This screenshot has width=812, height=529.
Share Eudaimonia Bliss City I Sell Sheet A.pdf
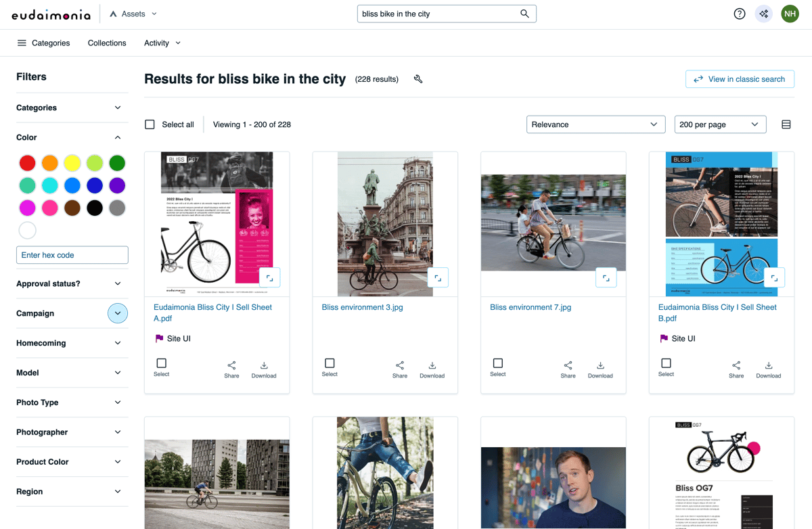[231, 369]
